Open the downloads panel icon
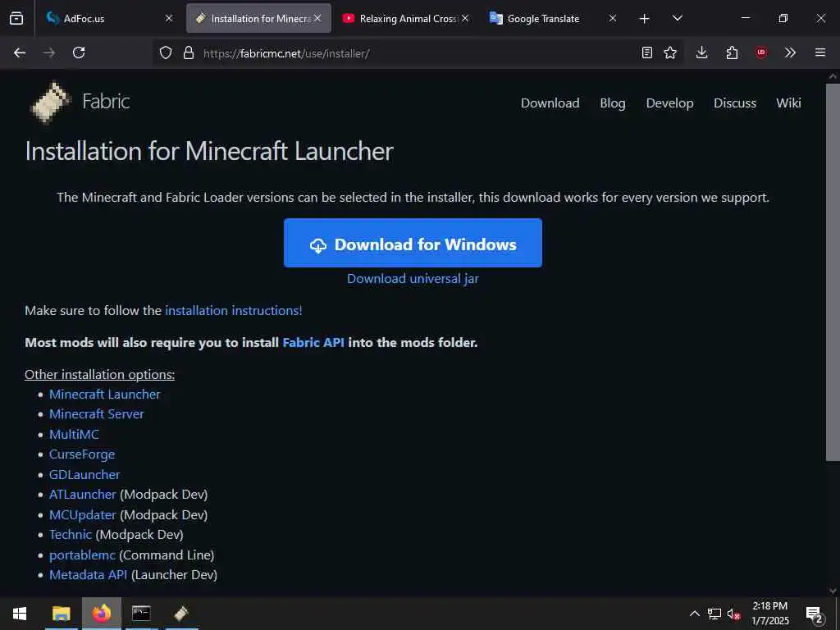 pyautogui.click(x=702, y=52)
